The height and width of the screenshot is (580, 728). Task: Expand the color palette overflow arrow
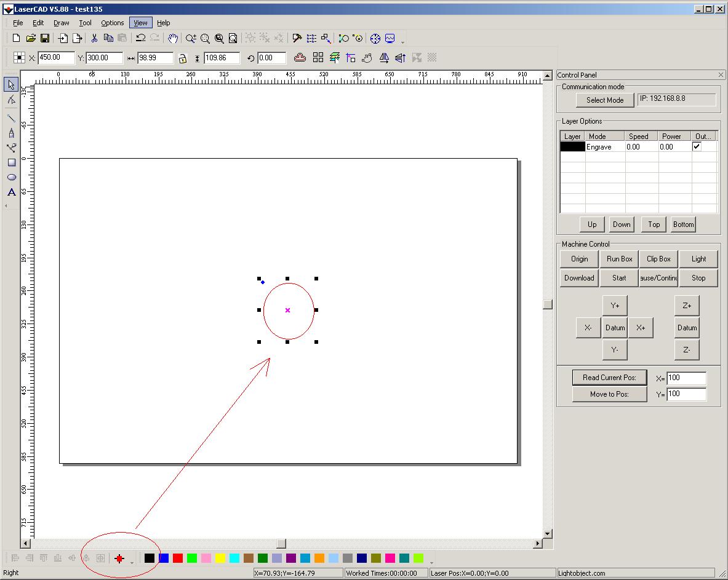pyautogui.click(x=431, y=562)
